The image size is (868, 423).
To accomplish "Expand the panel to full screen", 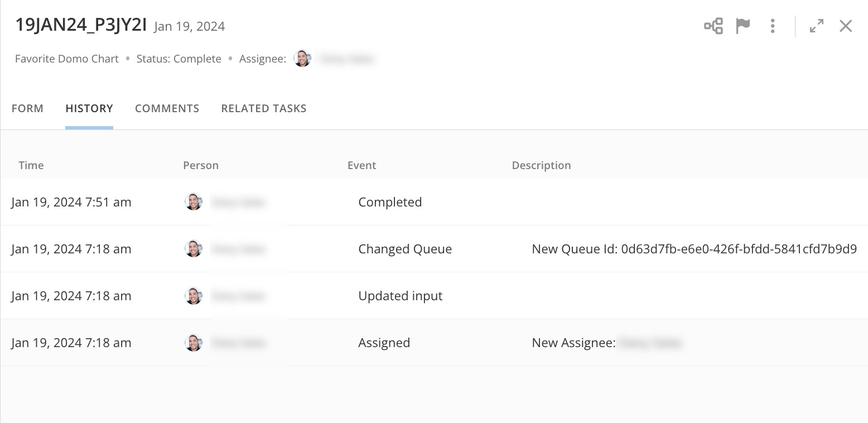I will point(817,26).
